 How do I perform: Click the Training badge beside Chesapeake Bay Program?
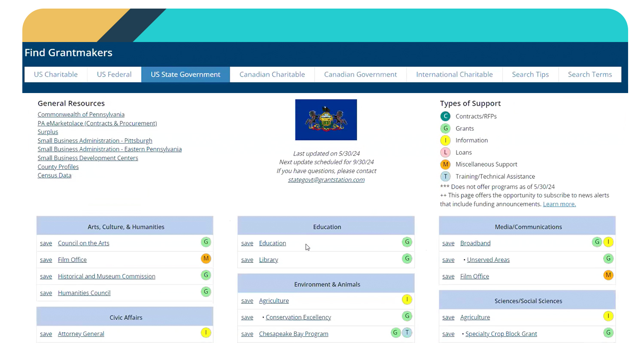coord(407,333)
